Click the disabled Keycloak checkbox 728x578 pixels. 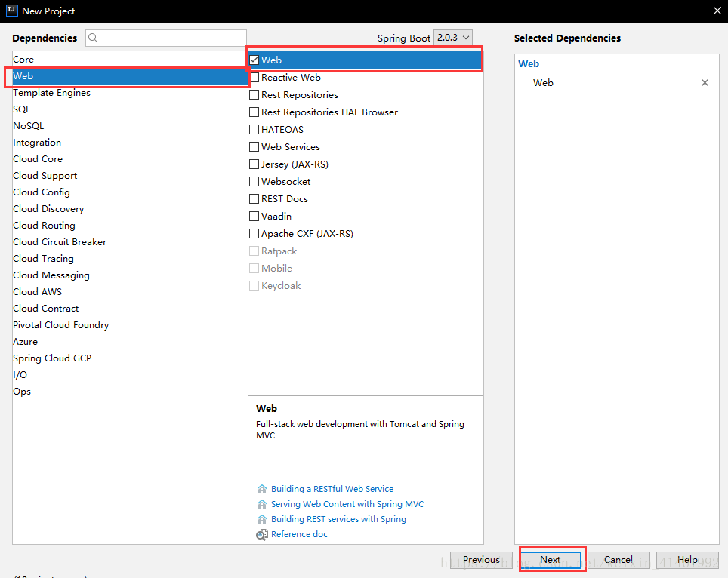(x=254, y=286)
